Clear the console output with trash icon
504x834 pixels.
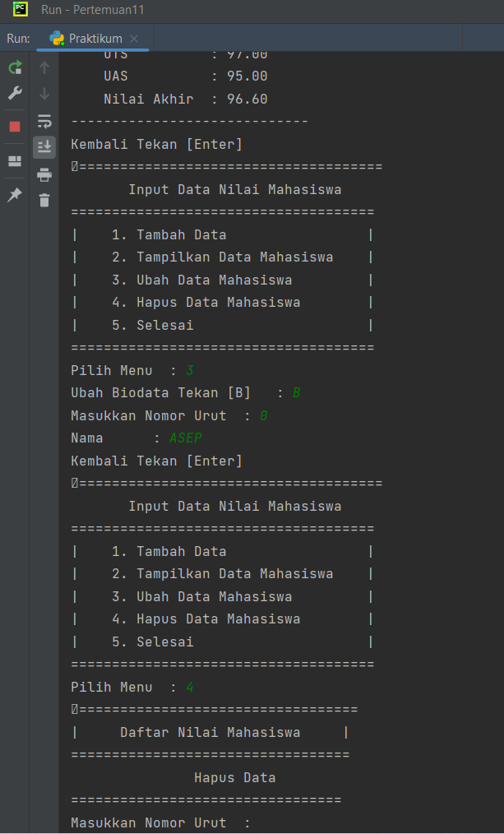click(44, 200)
